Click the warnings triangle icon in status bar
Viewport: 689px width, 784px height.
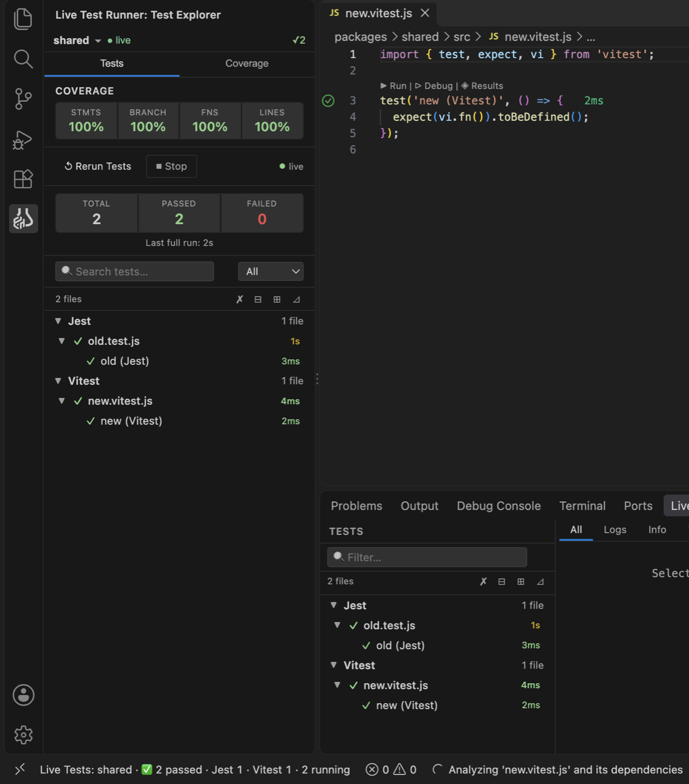point(400,769)
